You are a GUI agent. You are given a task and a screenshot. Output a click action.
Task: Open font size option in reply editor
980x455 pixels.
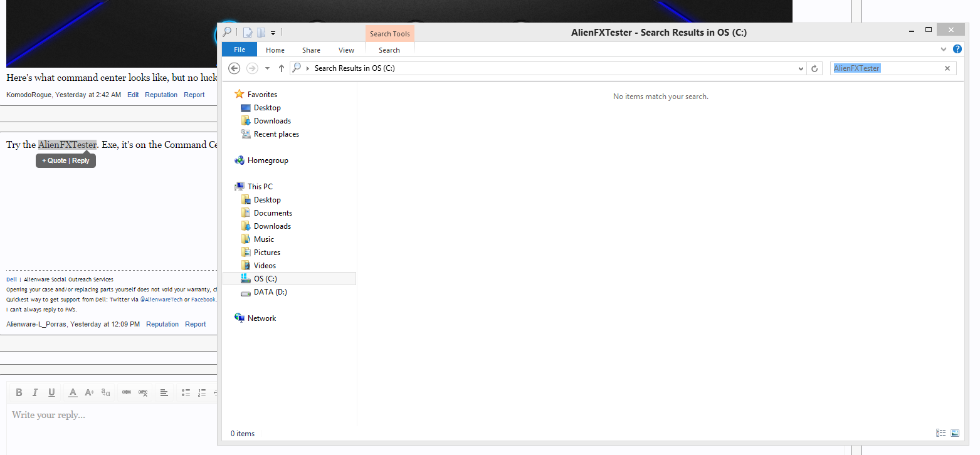89,392
